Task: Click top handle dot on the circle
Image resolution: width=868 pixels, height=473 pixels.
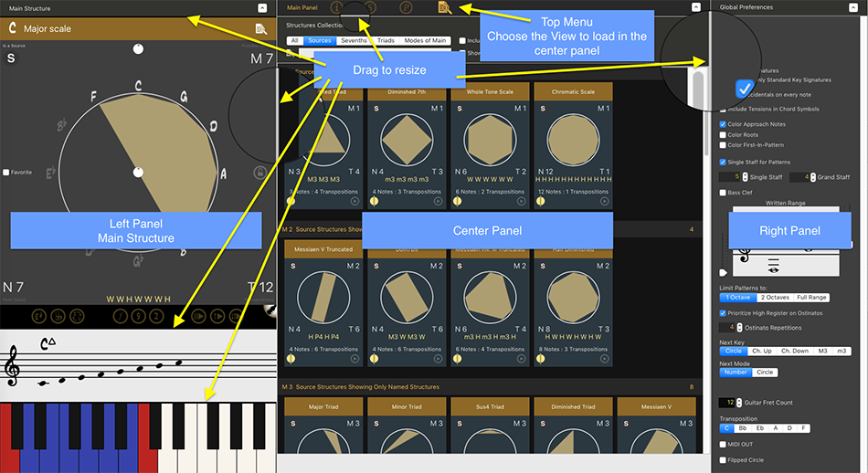Action: tap(138, 49)
